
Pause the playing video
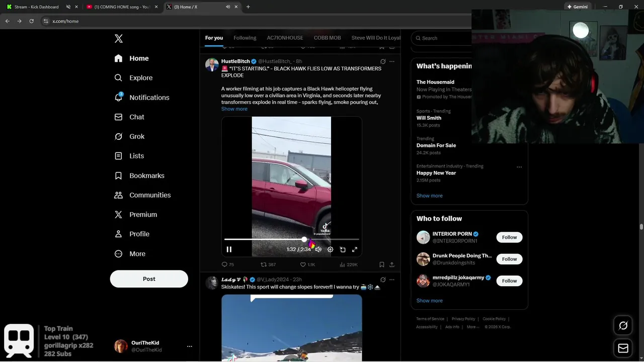click(229, 249)
